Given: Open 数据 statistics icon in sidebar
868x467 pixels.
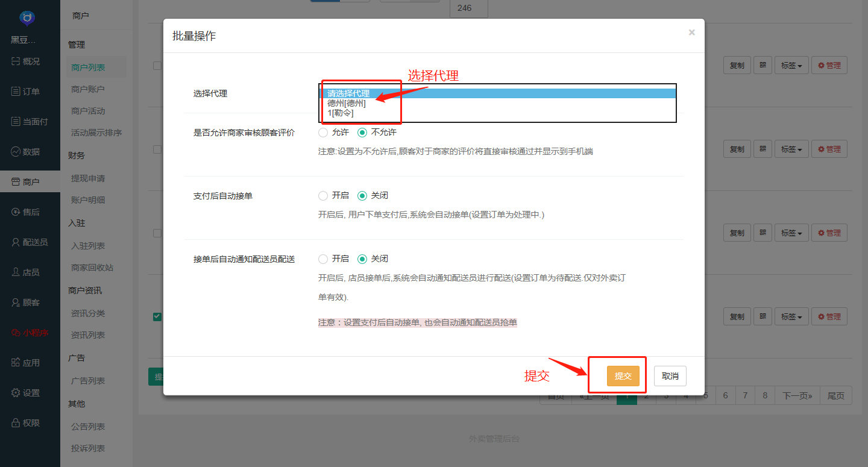Looking at the screenshot, I should (16, 151).
